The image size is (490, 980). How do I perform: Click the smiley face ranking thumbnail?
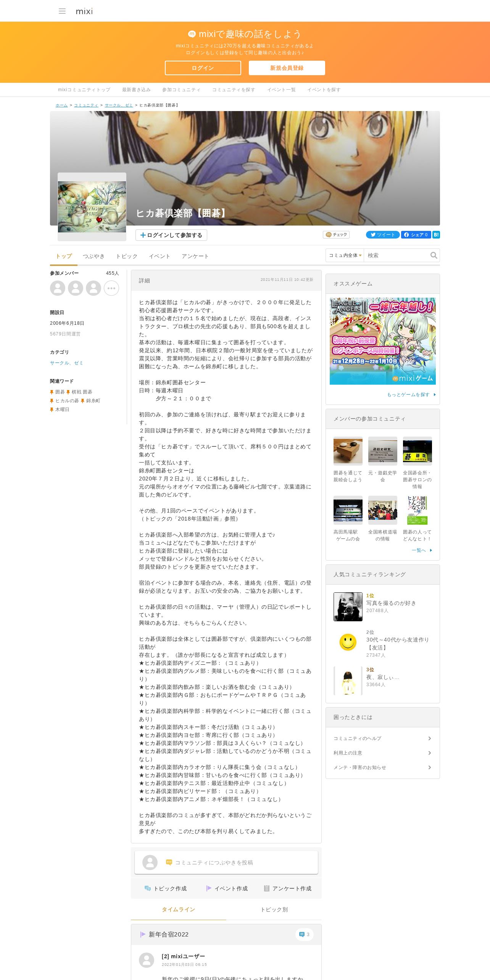[x=348, y=642]
